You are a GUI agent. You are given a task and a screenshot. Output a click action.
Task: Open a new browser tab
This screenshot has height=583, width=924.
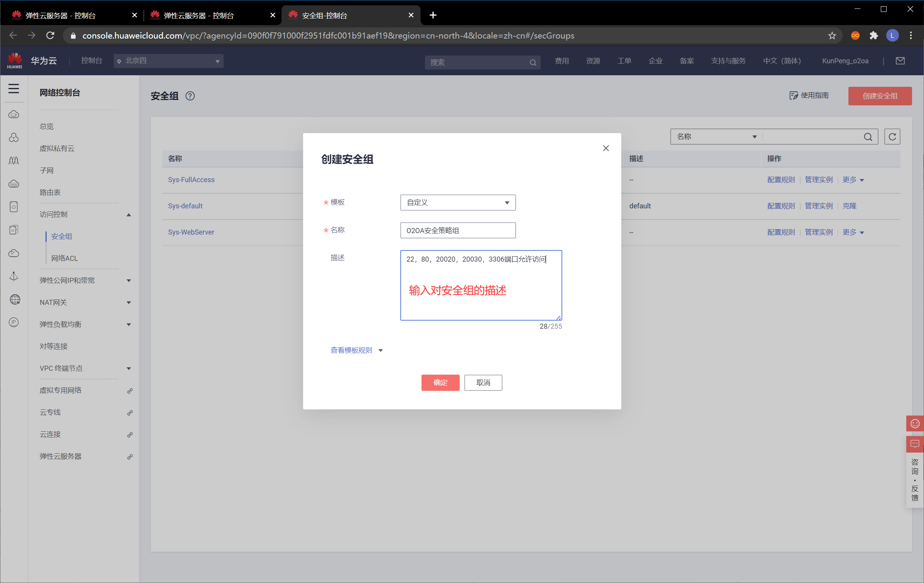(x=433, y=15)
